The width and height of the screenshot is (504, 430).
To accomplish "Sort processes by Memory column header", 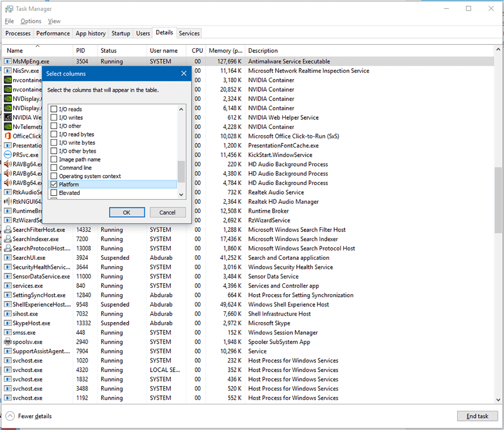I will point(226,50).
